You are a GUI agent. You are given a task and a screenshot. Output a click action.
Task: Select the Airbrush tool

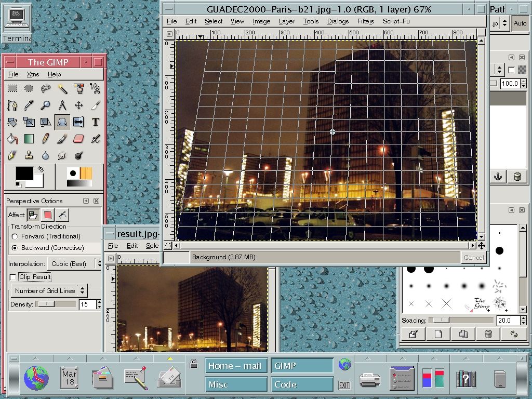tap(96, 138)
